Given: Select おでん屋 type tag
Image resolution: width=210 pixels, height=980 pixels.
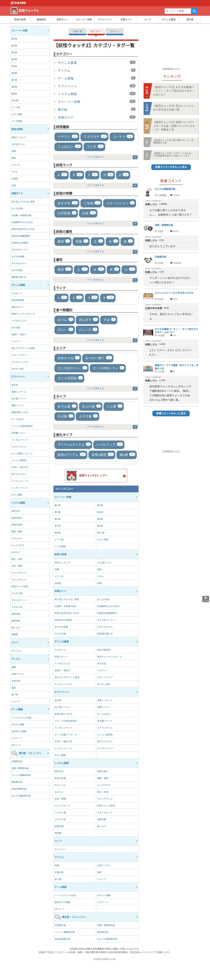Looking at the screenshot, I should coord(66,406).
